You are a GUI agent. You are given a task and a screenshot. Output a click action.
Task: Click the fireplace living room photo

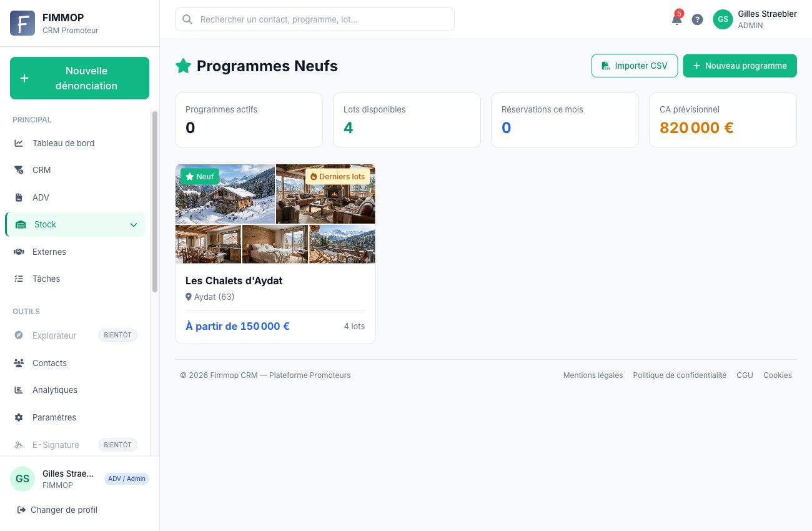pyautogui.click(x=325, y=194)
